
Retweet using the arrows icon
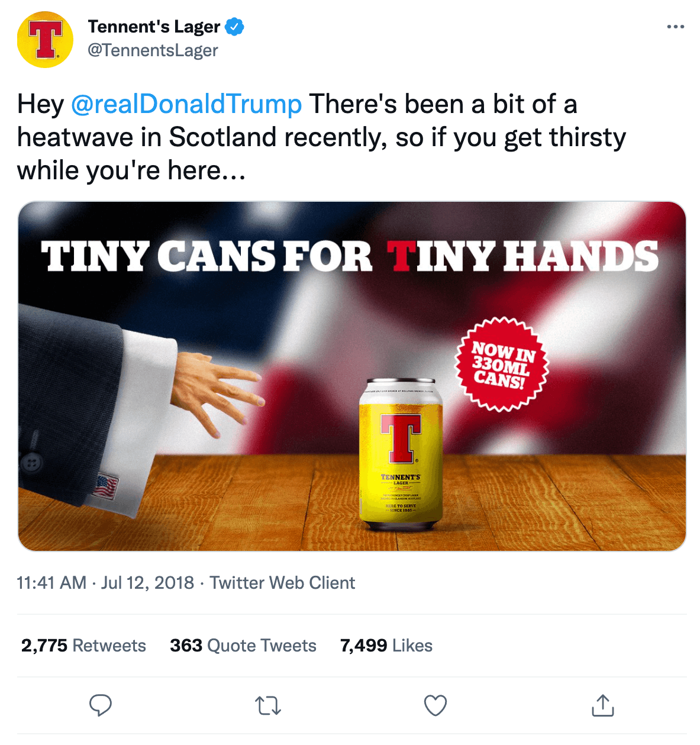(268, 705)
